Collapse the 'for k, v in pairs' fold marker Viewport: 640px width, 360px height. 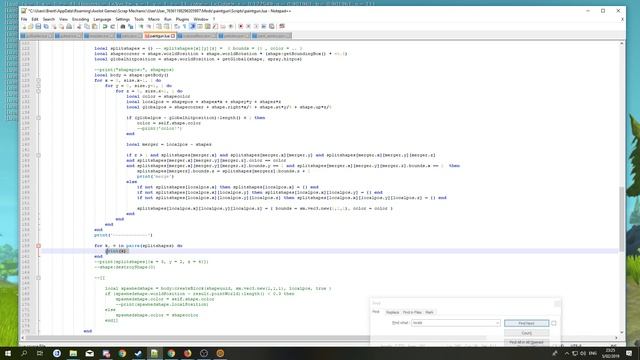tap(38, 246)
